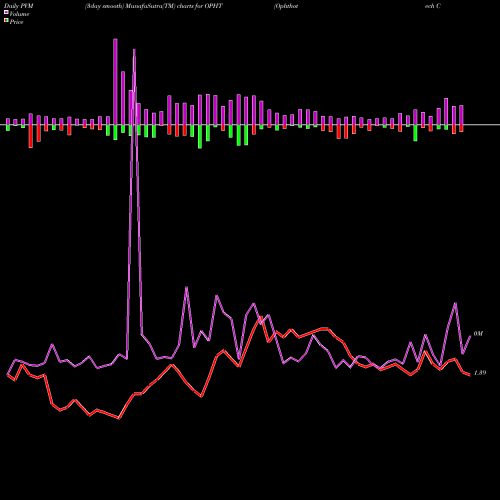
Task: Click the 'Price' legend label
Action: pos(16,22)
